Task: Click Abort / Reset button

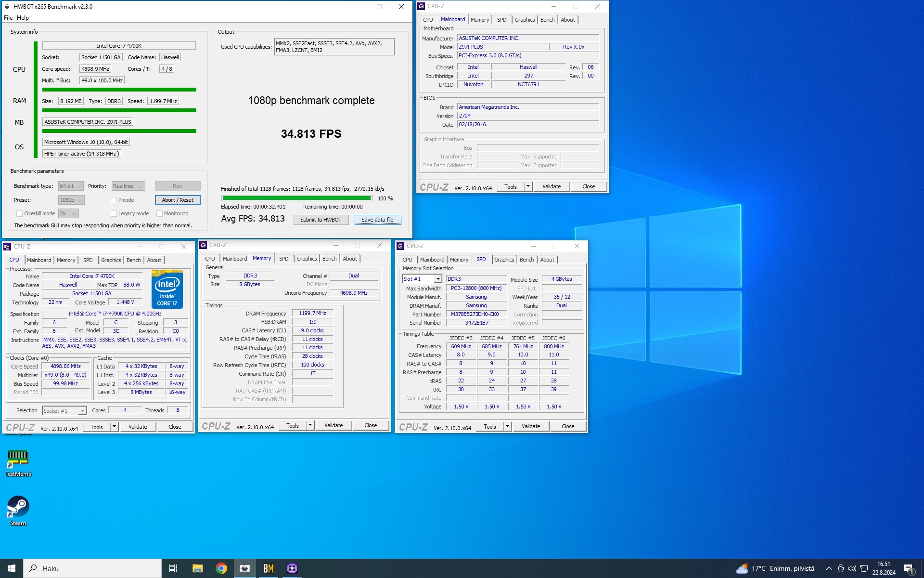Action: tap(178, 200)
